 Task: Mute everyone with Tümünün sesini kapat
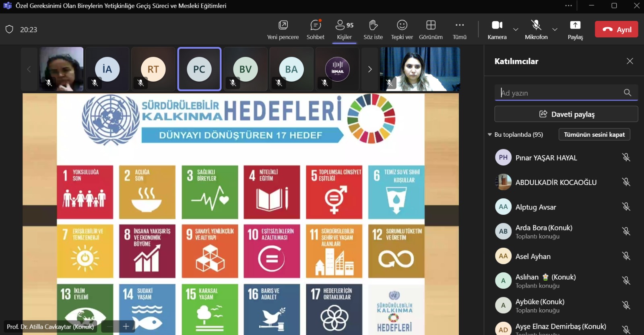click(594, 134)
